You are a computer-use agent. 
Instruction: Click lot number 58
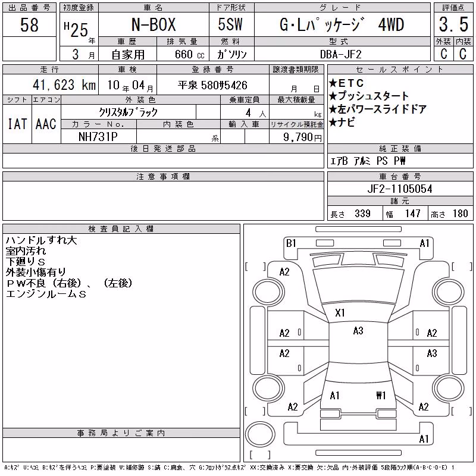click(29, 24)
